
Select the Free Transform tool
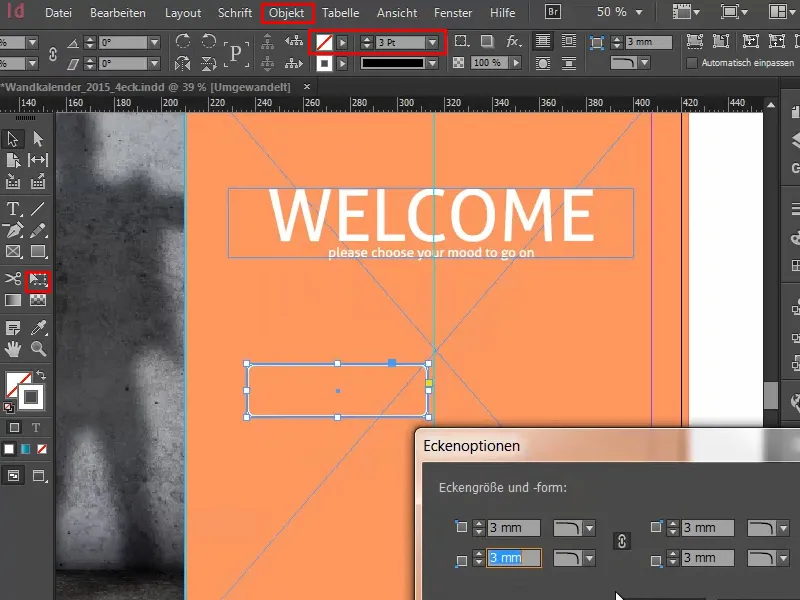38,280
